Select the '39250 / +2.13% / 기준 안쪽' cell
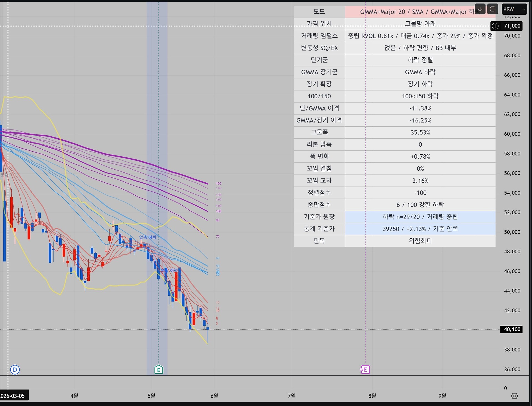 [x=420, y=229]
